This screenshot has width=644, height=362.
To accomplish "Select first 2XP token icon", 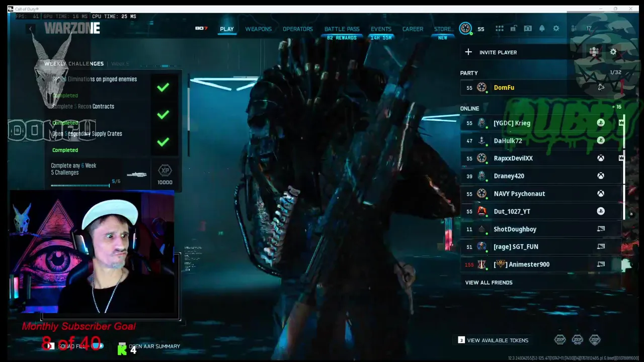I will 560,340.
